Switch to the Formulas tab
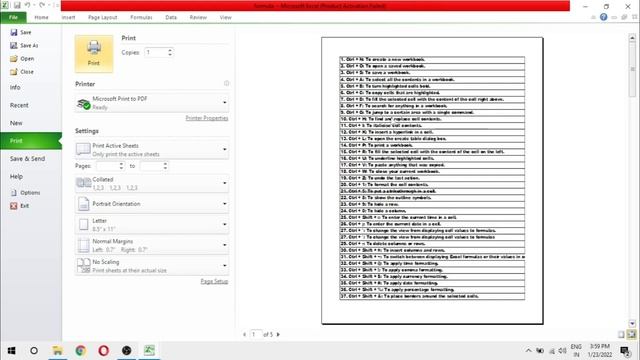 141,18
